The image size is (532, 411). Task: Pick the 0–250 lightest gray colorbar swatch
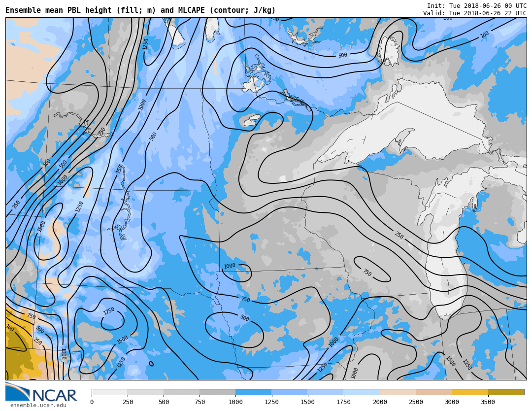pyautogui.click(x=109, y=392)
